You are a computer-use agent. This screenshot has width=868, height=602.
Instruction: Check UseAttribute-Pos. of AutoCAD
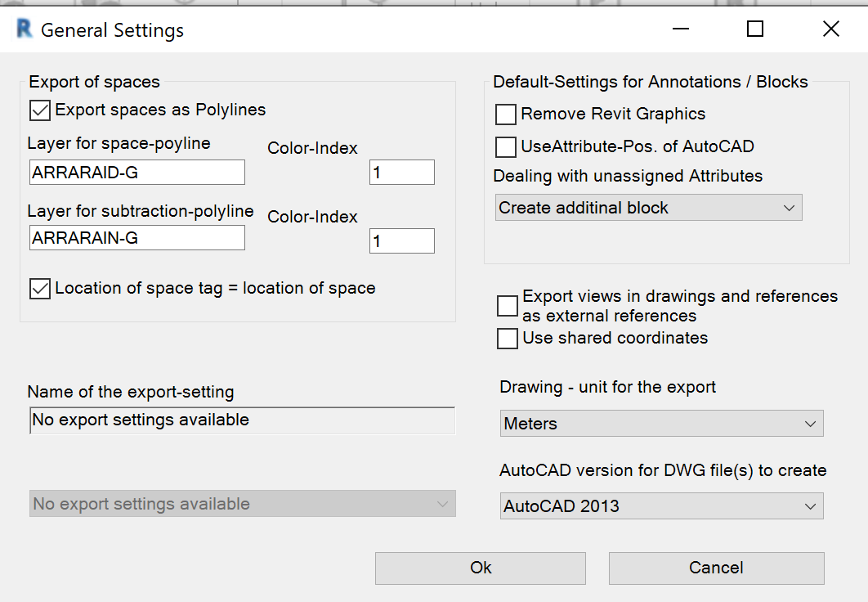click(x=506, y=147)
